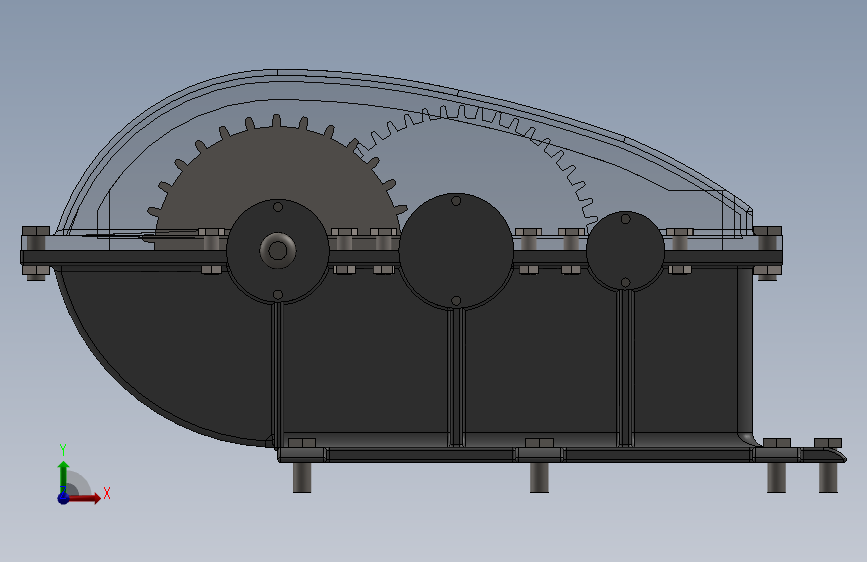
Task: Select the small right bearing end cap
Action: click(x=625, y=251)
